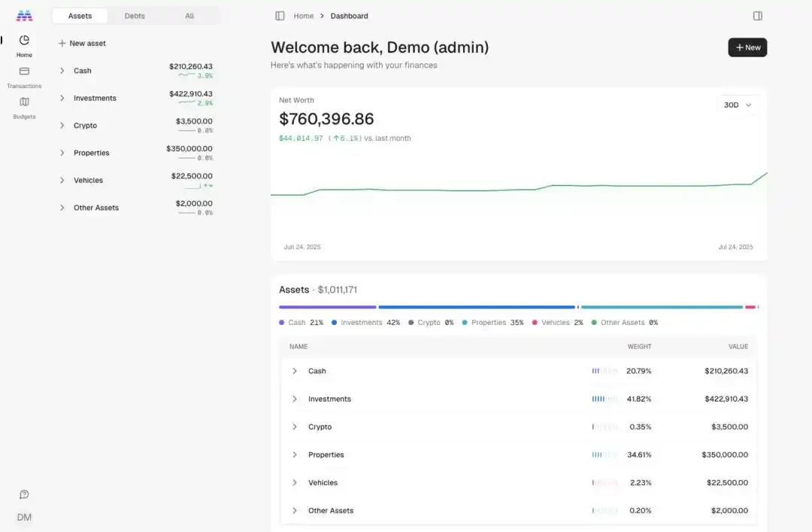Click the black New button
812x532 pixels.
[747, 47]
